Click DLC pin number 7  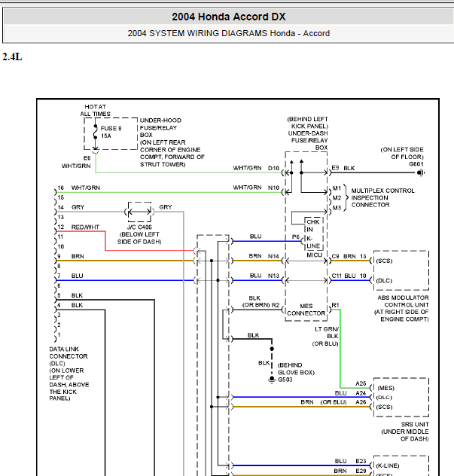(x=59, y=276)
